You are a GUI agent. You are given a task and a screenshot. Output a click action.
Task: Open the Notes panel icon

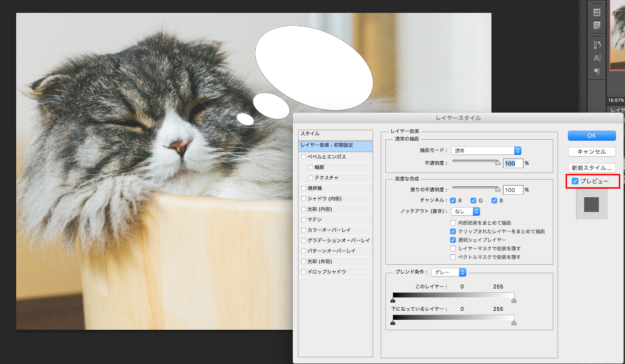click(x=597, y=25)
